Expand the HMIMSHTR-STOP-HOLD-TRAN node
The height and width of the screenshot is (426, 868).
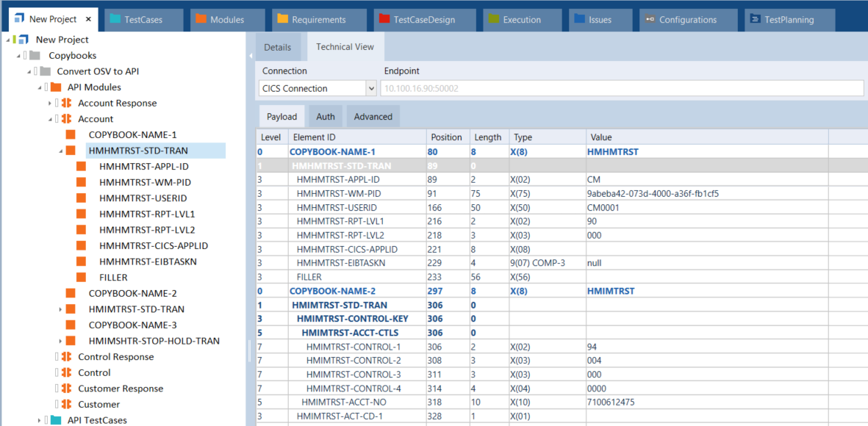point(60,341)
